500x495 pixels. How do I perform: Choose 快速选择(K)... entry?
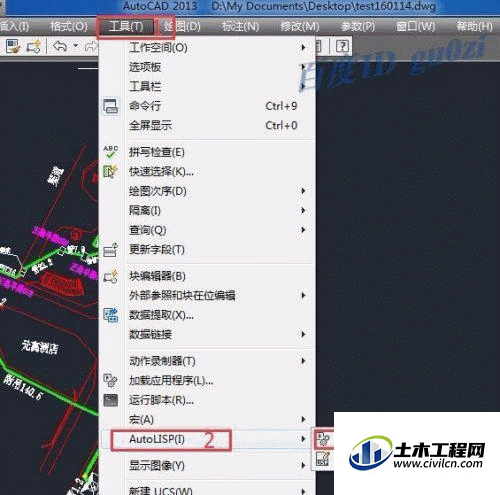click(207, 172)
